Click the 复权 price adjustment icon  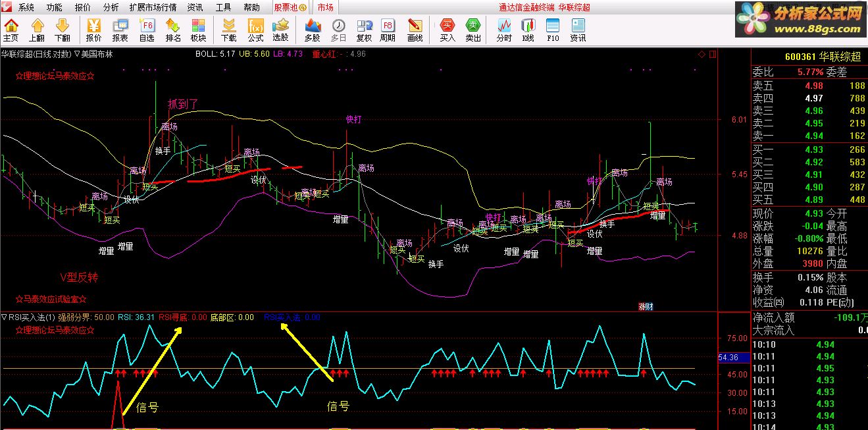[x=364, y=30]
